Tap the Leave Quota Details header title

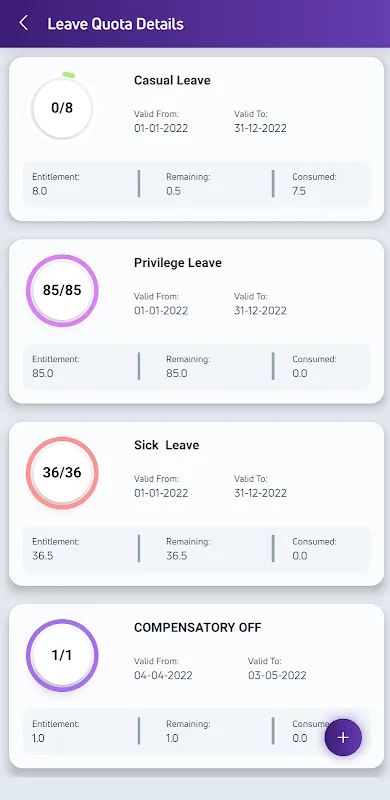[x=115, y=23]
